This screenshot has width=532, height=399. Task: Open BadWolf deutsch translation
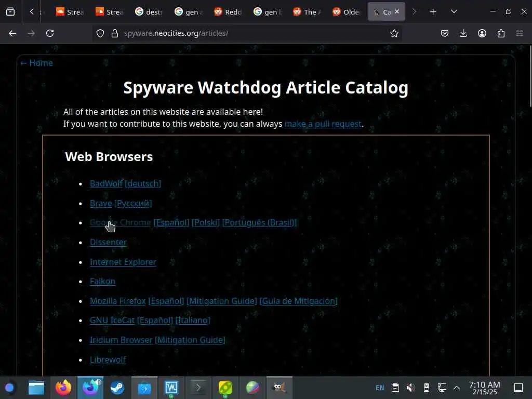(143, 183)
